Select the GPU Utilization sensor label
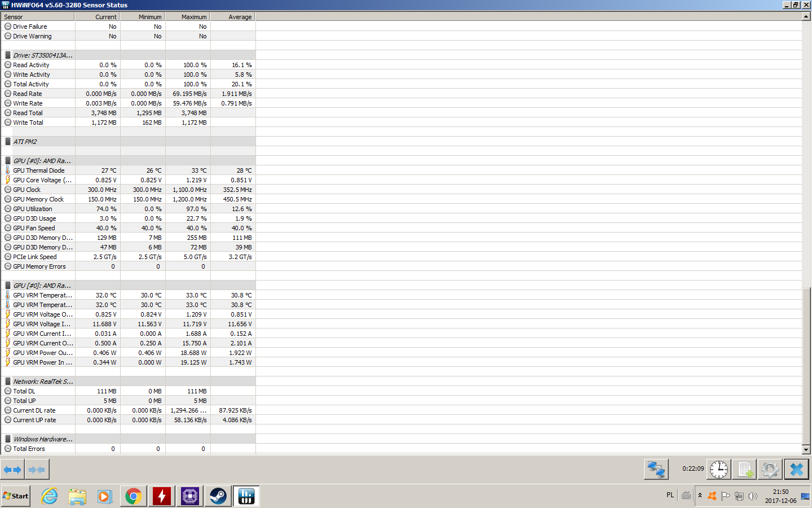This screenshot has height=508, width=812. click(33, 209)
